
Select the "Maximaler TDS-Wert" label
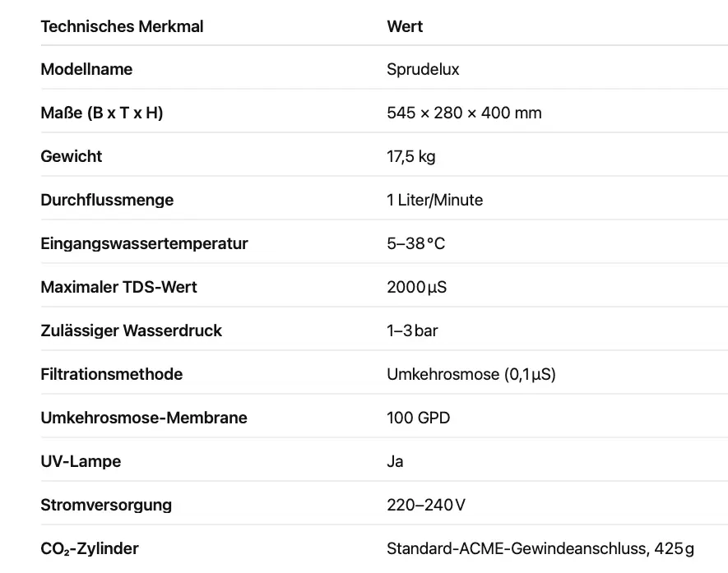pos(118,287)
